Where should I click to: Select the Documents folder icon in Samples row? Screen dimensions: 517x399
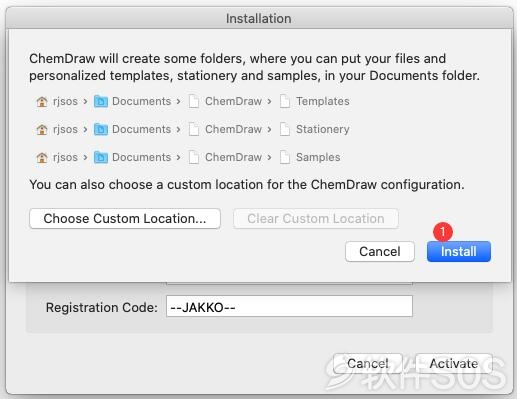pyautogui.click(x=101, y=157)
